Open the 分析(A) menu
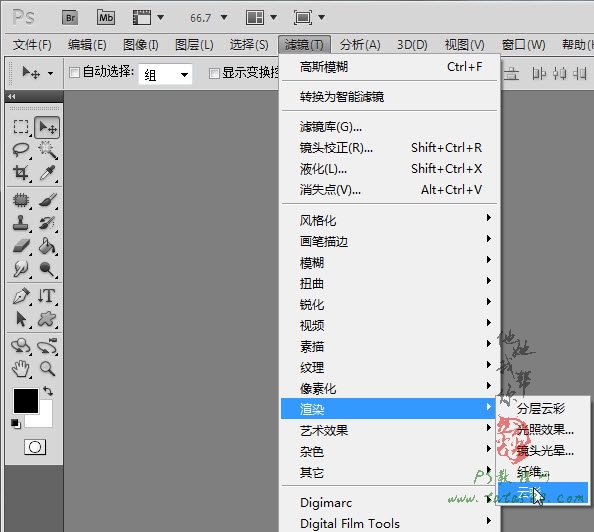Image resolution: width=594 pixels, height=532 pixels. (360, 45)
